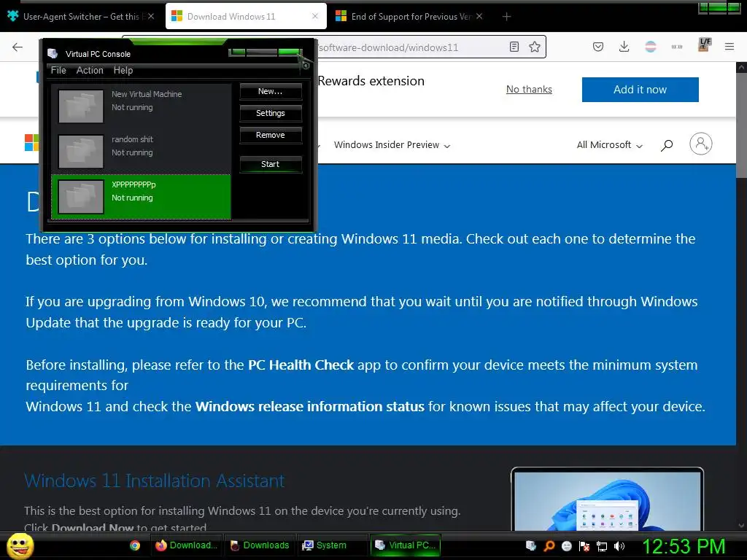Select the Download Windows 11 tab

coord(246,17)
